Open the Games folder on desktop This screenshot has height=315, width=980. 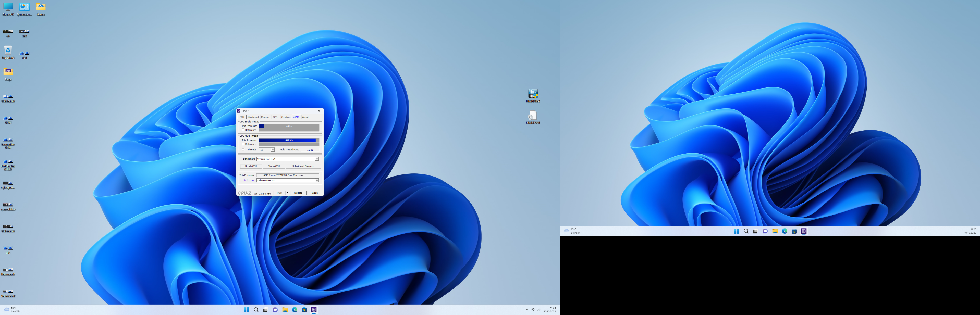pos(41,8)
